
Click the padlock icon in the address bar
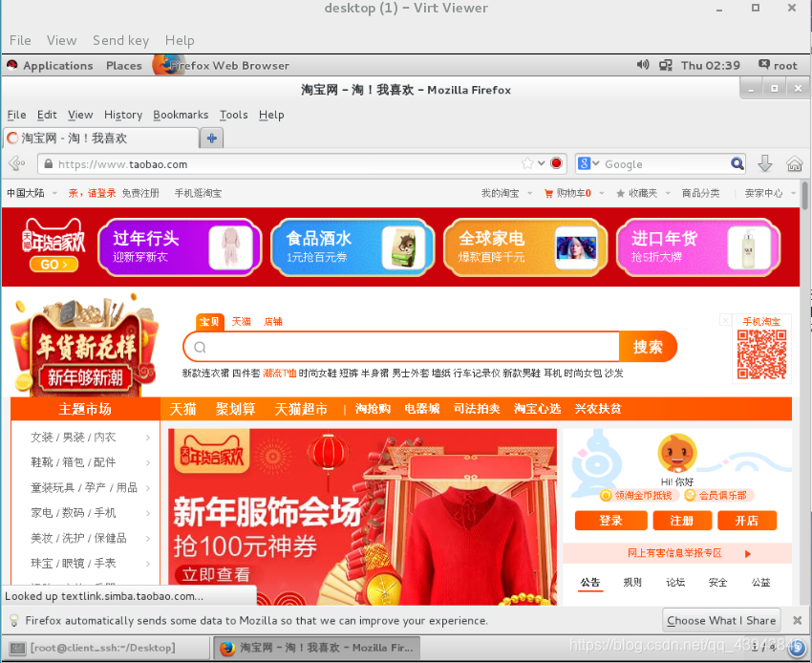click(48, 164)
